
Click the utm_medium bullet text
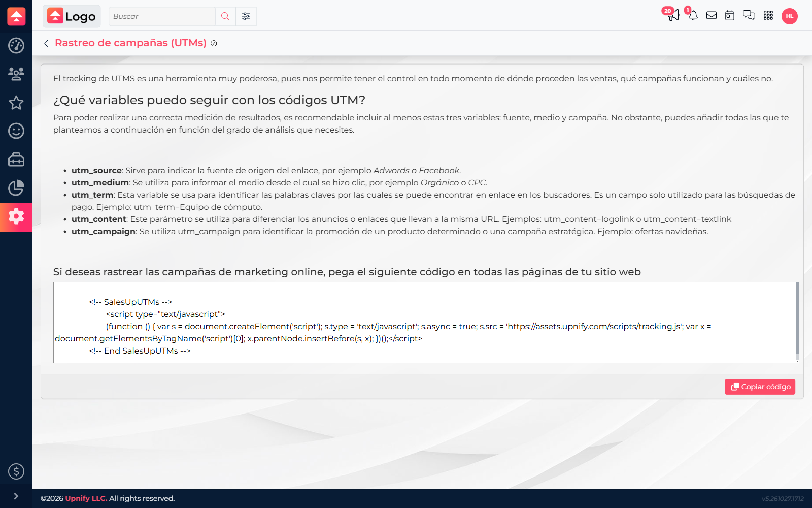(279, 182)
